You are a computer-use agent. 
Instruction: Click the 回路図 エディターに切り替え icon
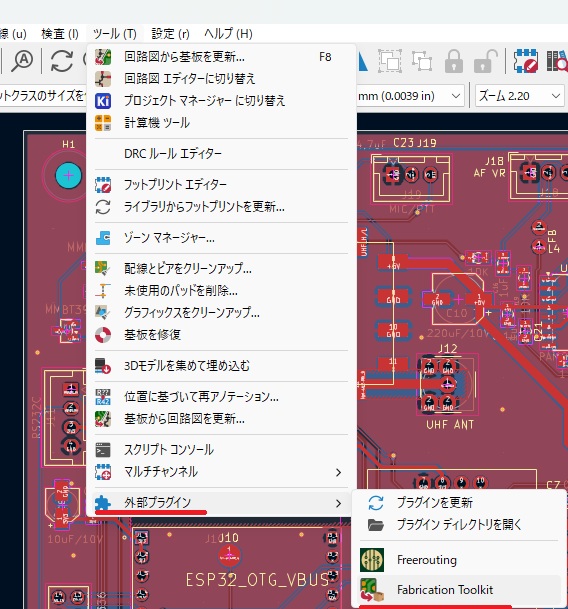click(x=103, y=79)
